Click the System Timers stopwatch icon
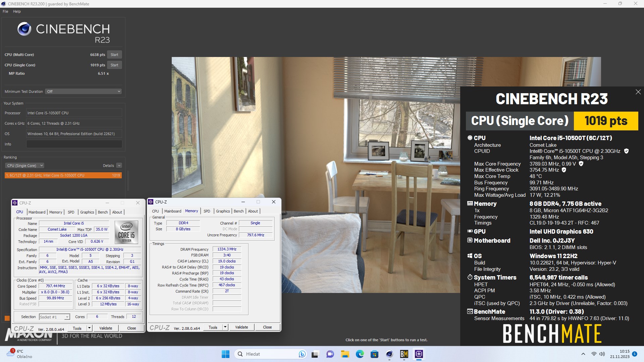The height and width of the screenshot is (362, 644). pos(470,277)
